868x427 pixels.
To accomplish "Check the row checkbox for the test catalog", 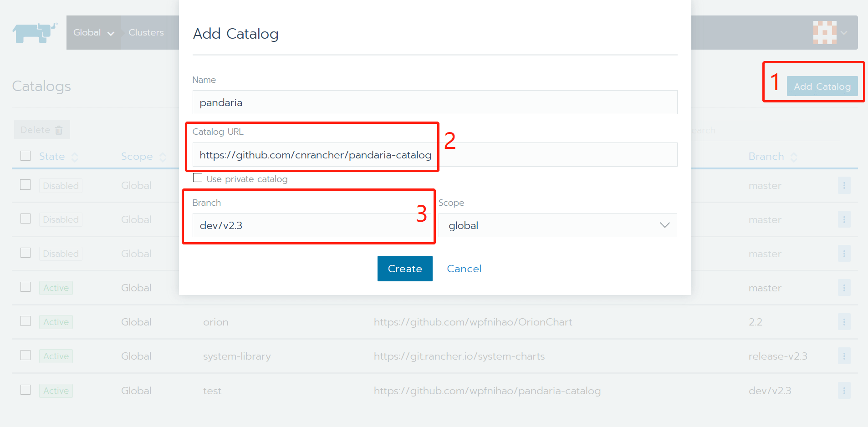I will pos(26,390).
